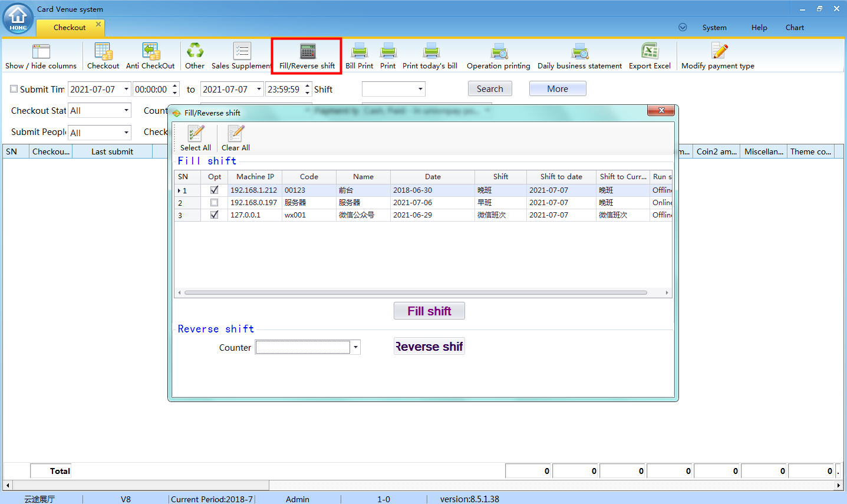Expand the Submit People dropdown
The height and width of the screenshot is (504, 847).
pos(126,132)
